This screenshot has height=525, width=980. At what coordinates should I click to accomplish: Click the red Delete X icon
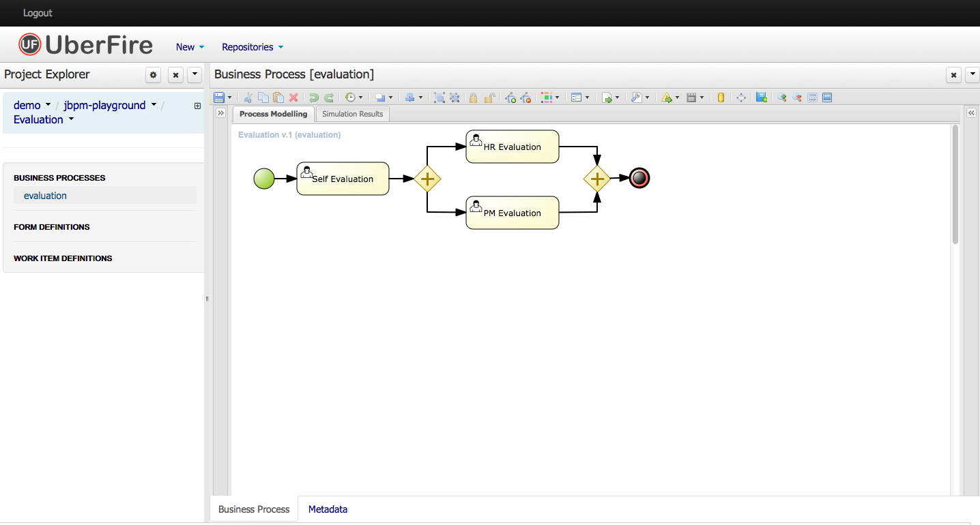[293, 97]
